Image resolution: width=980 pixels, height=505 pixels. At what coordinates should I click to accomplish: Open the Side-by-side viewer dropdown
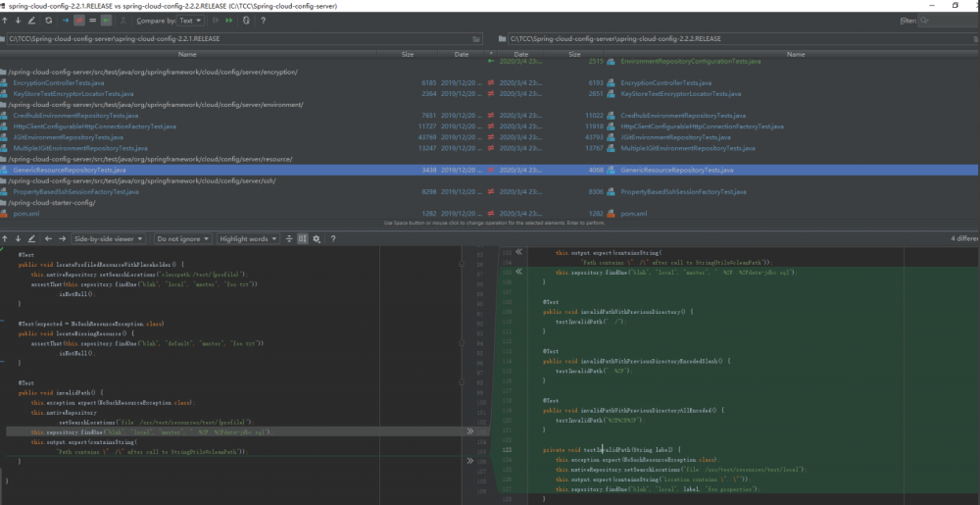109,238
